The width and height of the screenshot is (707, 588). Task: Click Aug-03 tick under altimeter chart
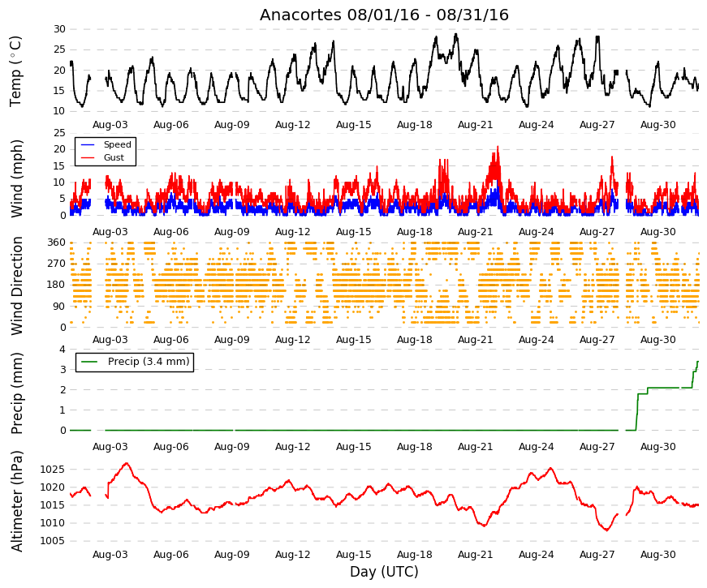[x=110, y=554]
